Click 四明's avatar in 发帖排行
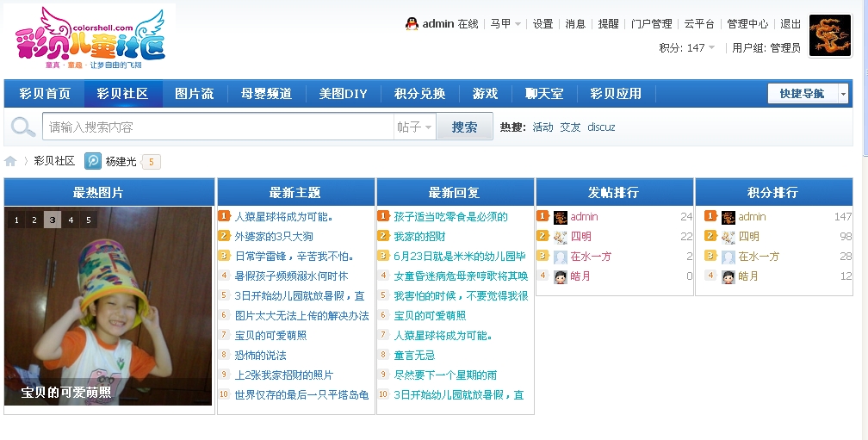Screen dimensions: 868x440 561,237
